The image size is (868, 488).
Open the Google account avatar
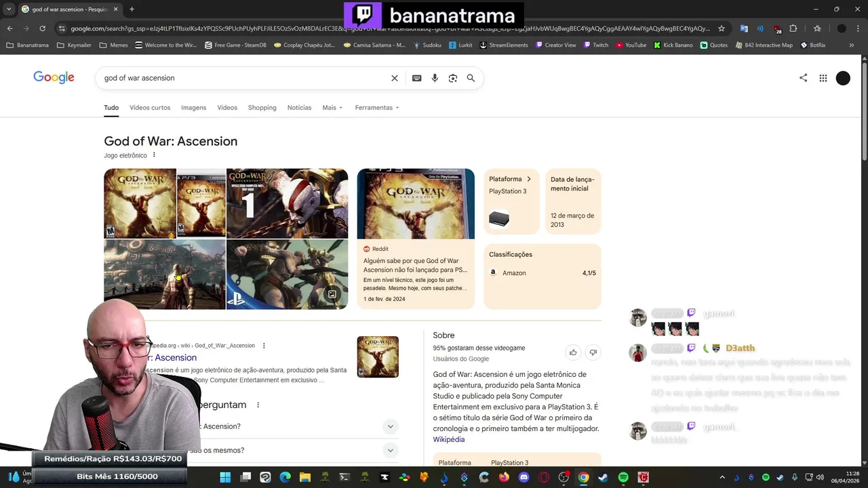(x=843, y=78)
